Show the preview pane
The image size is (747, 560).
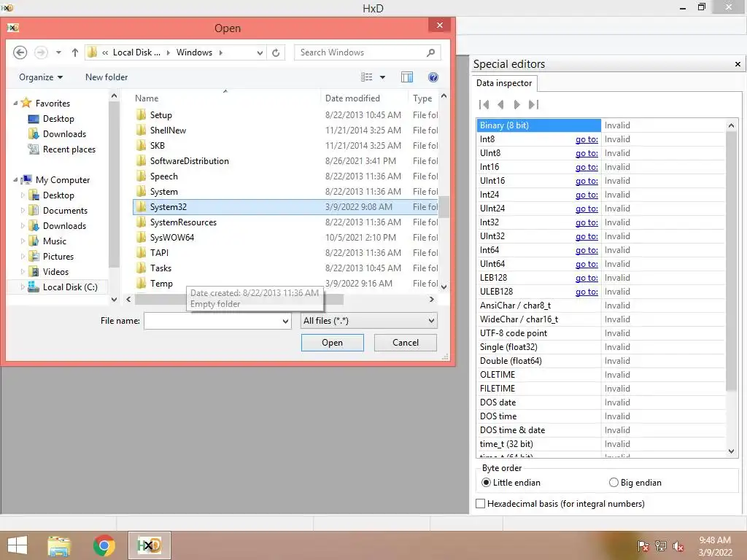tap(407, 77)
